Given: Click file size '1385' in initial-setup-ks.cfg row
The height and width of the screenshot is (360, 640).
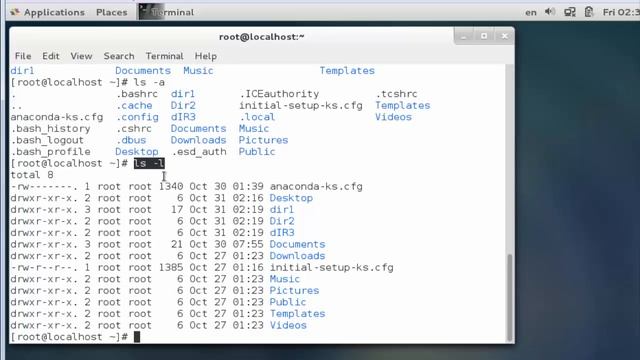Looking at the screenshot, I should [171, 267].
